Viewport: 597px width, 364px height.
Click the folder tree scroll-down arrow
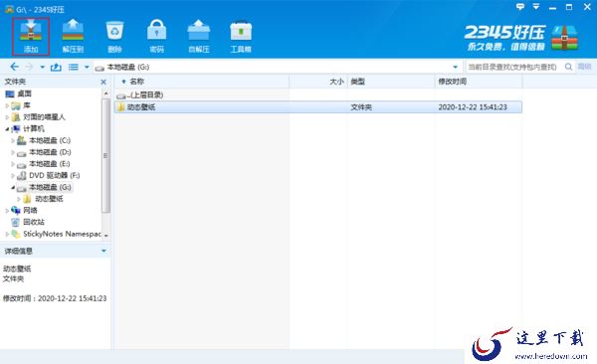pyautogui.click(x=105, y=236)
